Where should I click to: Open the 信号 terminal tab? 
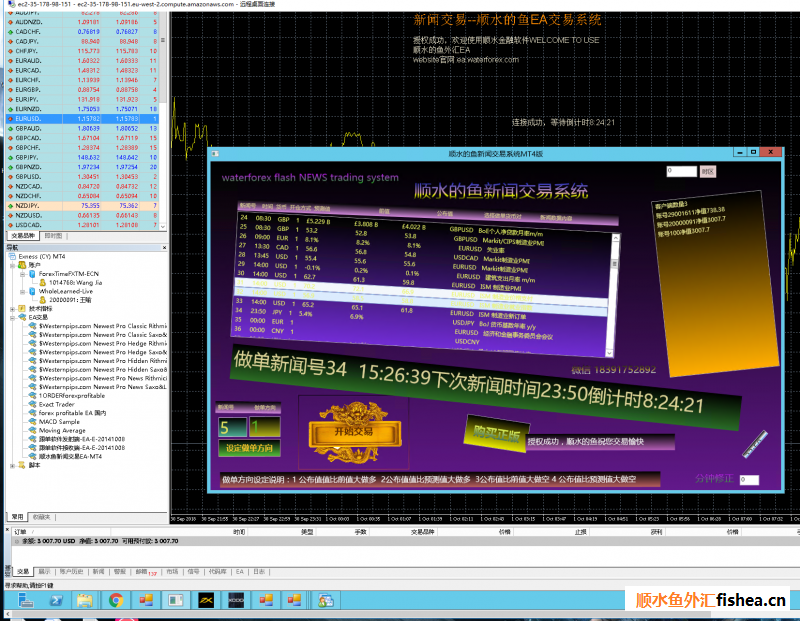[193, 572]
